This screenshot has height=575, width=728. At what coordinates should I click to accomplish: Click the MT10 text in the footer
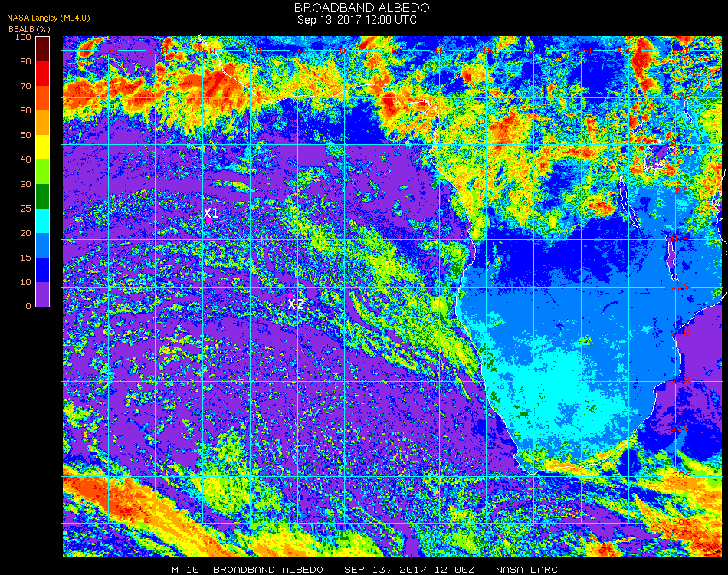click(x=185, y=570)
